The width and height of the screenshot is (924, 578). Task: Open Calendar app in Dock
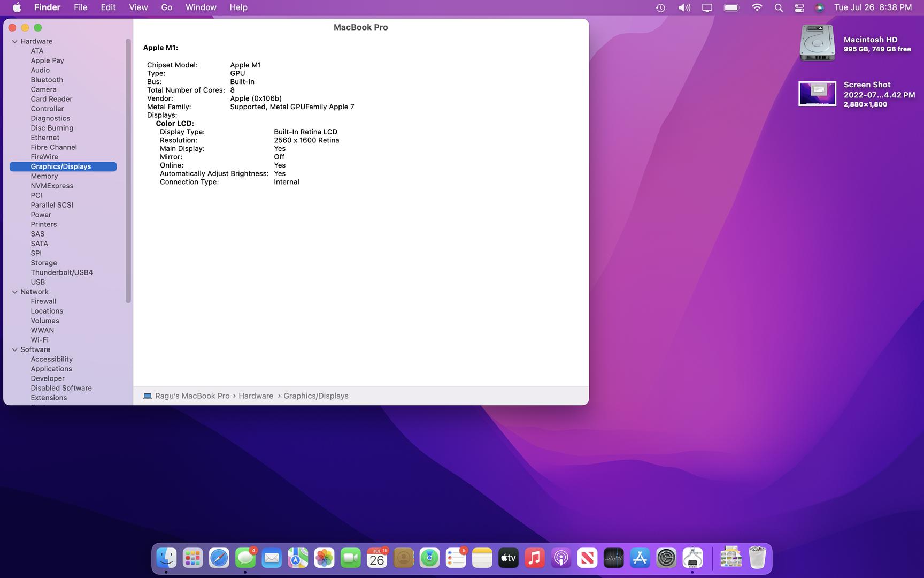coord(377,558)
